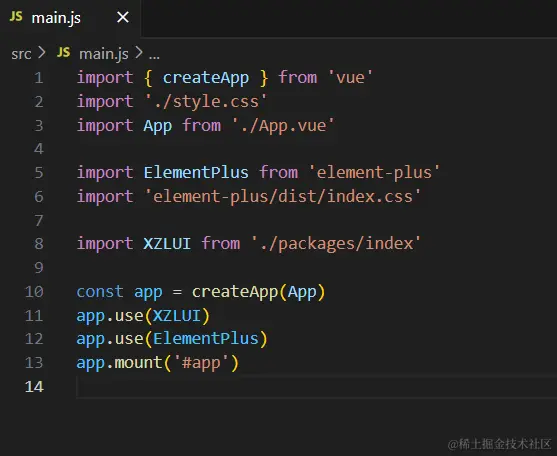
Task: Click the 'createApp' import identifier
Action: [206, 78]
